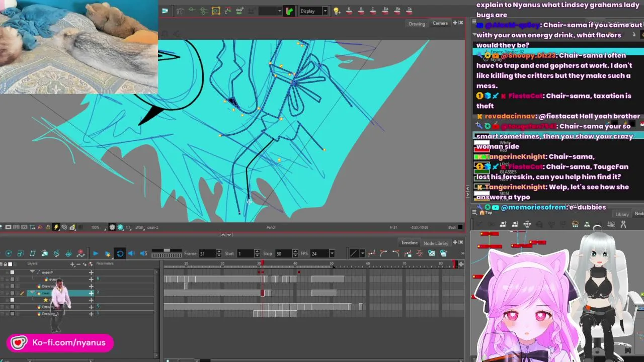The height and width of the screenshot is (362, 644).
Task: Add a view with Timeline panel plus button
Action: click(455, 242)
